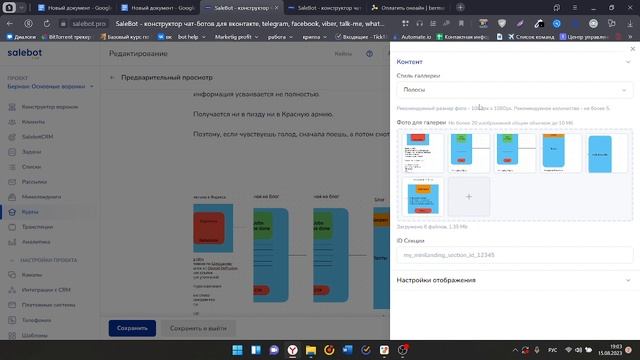Viewport: 640px width, 360px height.
Task: Open the Список команд bookmark
Action: [x=531, y=37]
